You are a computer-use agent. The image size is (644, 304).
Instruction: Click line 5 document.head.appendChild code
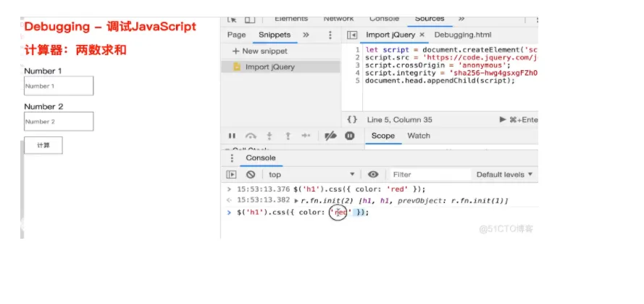click(x=440, y=81)
